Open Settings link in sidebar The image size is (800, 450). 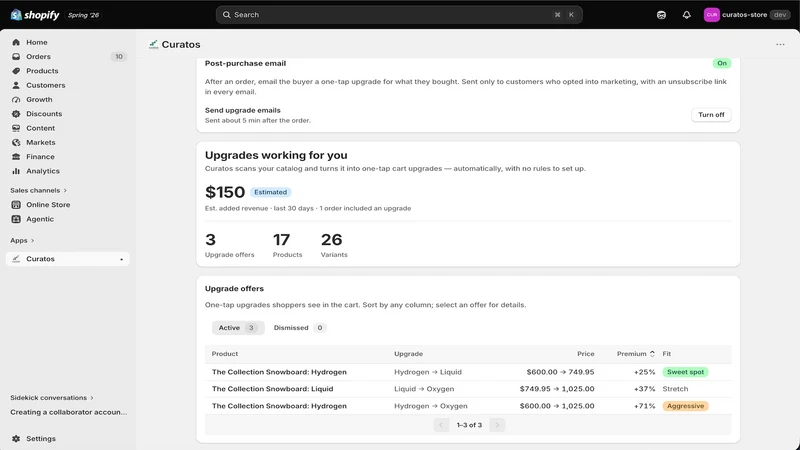click(67, 438)
